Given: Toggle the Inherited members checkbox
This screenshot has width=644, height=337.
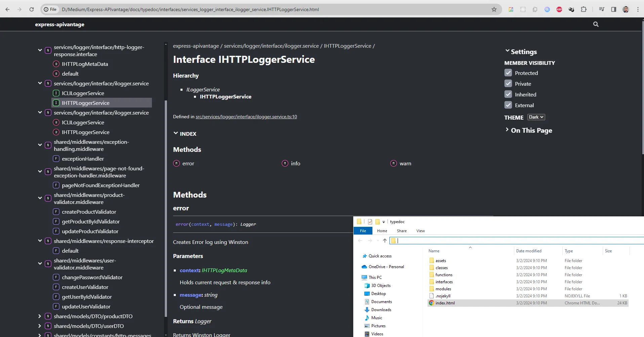Looking at the screenshot, I should [x=508, y=94].
